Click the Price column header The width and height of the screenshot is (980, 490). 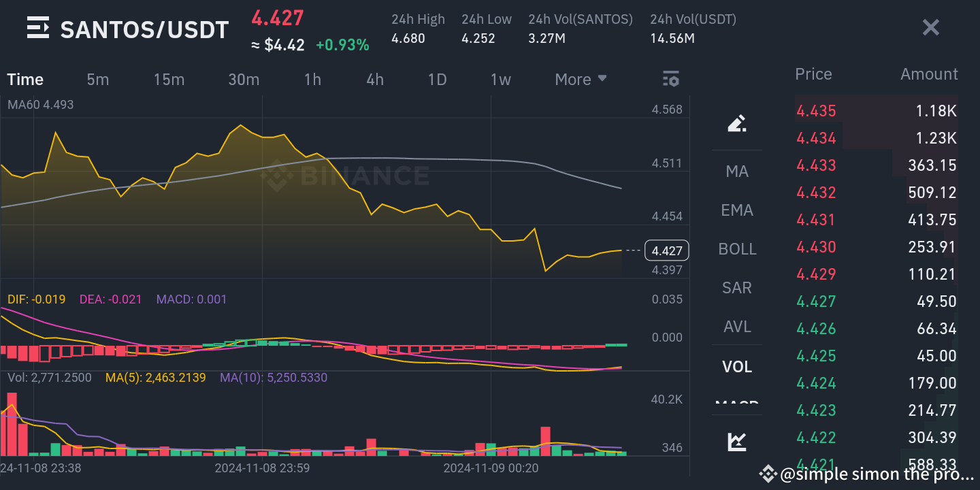pos(813,74)
